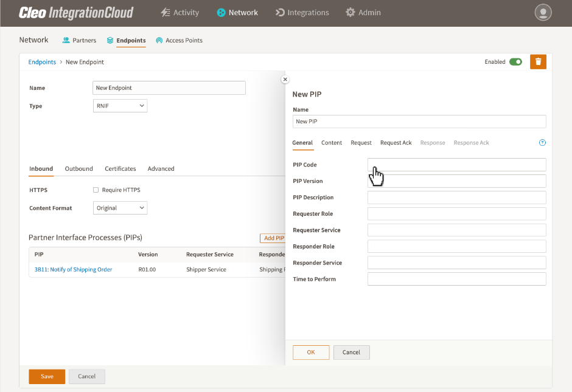Switch to the Advanced tab
Image resolution: width=572 pixels, height=392 pixels.
tap(161, 169)
